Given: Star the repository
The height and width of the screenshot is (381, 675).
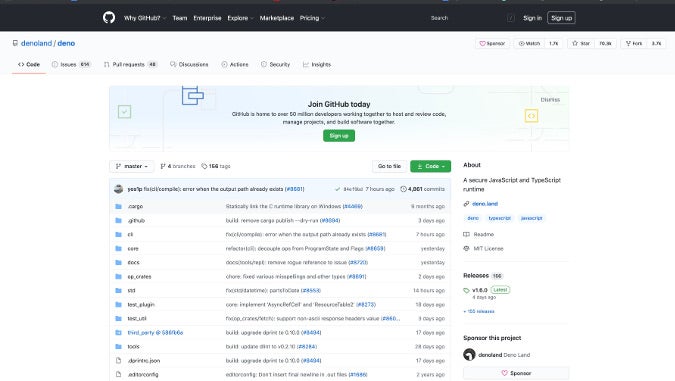Looking at the screenshot, I should (x=581, y=43).
